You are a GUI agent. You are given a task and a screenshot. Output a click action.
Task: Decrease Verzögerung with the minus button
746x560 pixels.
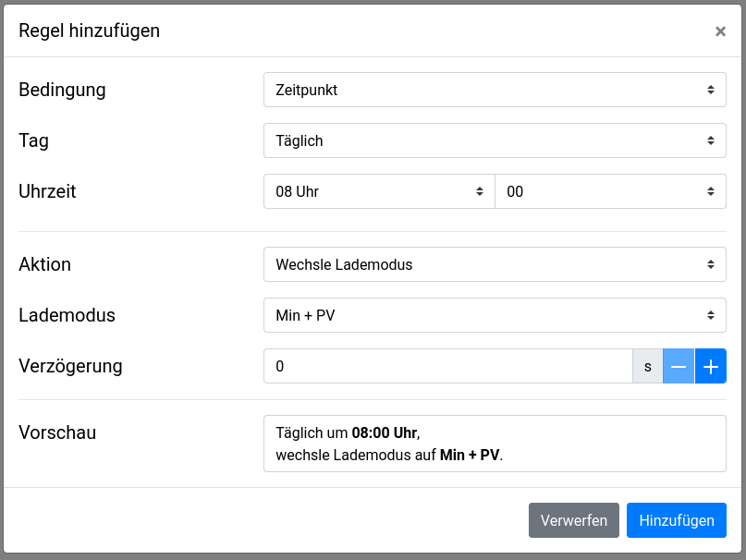pos(679,366)
